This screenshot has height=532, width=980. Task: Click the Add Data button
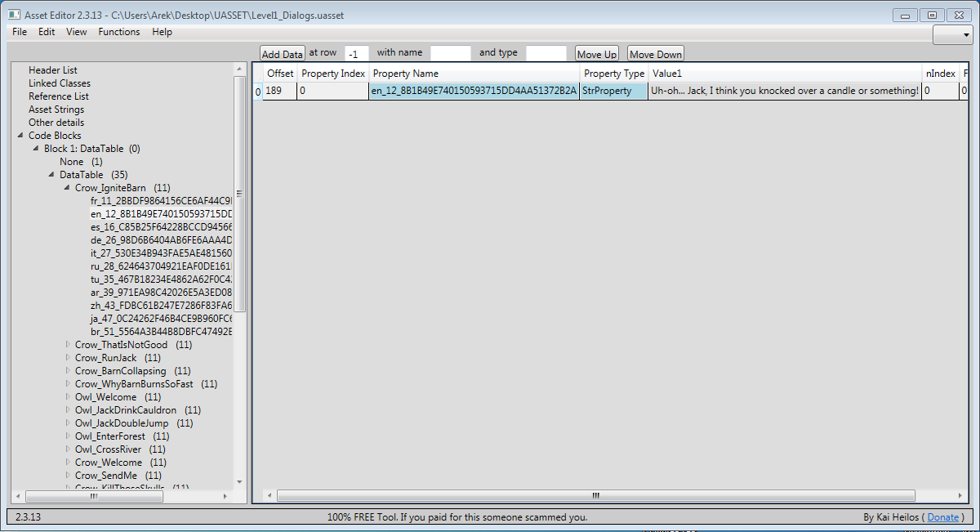283,54
